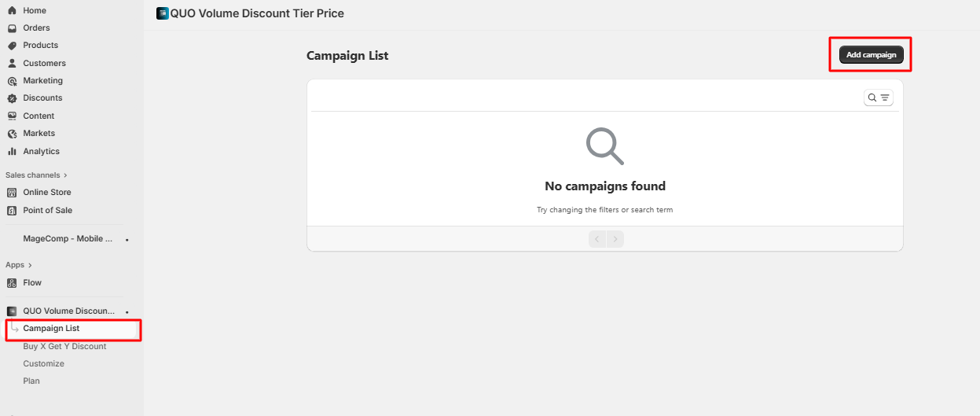Expand the Sales channels section
Screen dimensions: 980x416
tap(65, 175)
